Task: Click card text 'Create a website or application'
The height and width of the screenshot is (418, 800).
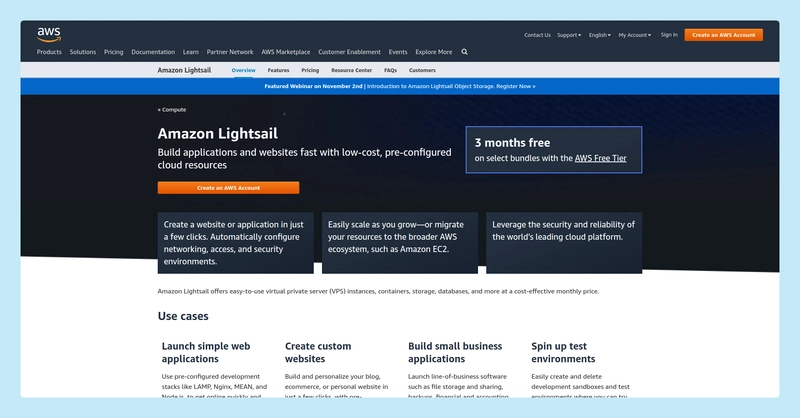Action: pos(234,243)
